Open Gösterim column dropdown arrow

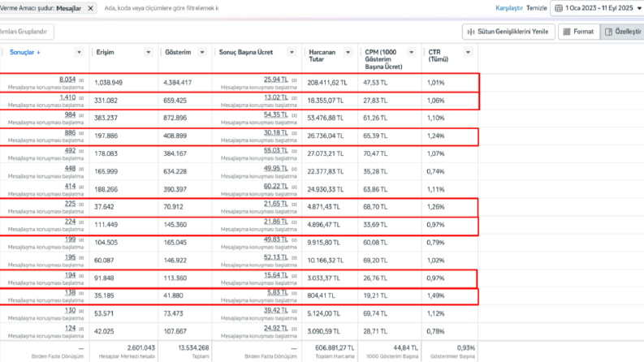202,52
